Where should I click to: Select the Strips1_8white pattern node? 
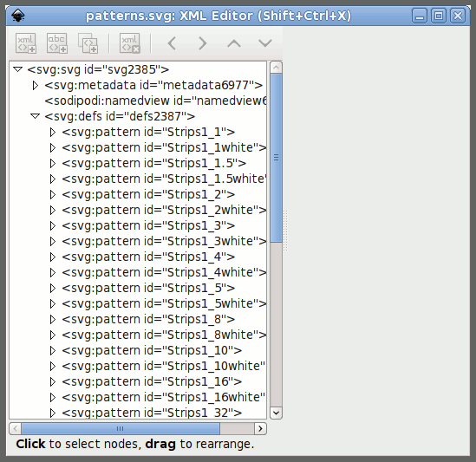(164, 335)
